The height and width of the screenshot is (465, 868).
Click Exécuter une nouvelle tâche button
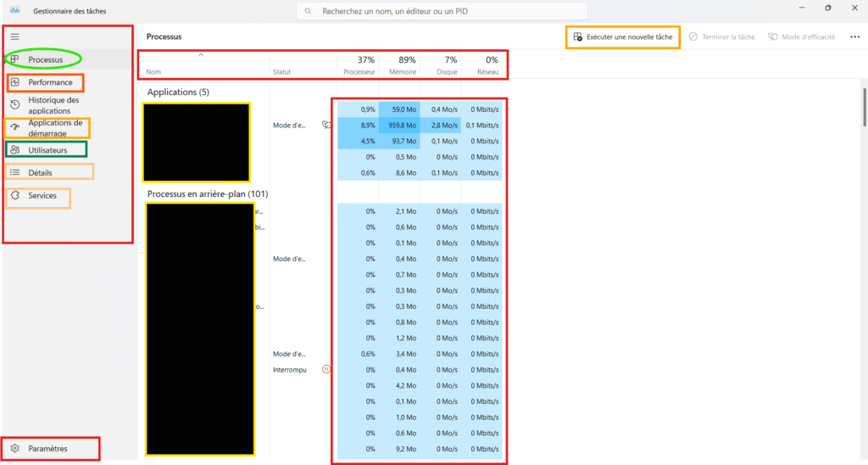[622, 37]
